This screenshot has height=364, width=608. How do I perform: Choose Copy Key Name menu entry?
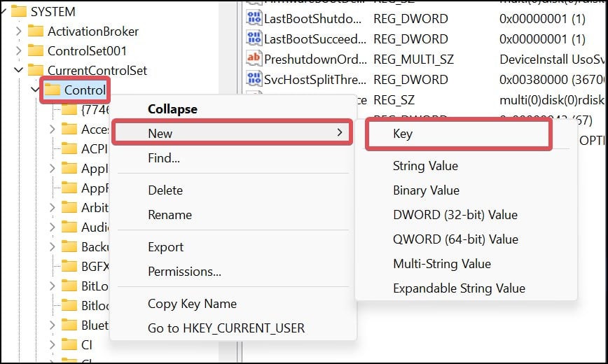click(x=192, y=304)
